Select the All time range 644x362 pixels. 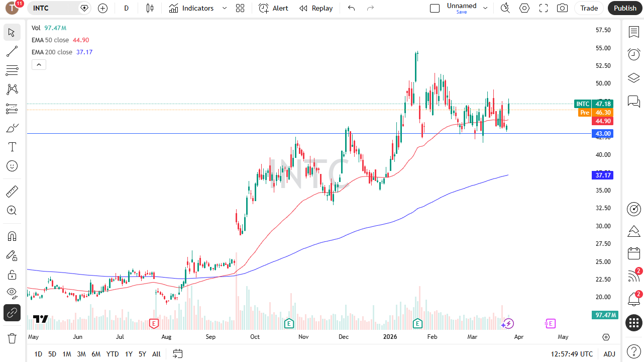click(156, 354)
